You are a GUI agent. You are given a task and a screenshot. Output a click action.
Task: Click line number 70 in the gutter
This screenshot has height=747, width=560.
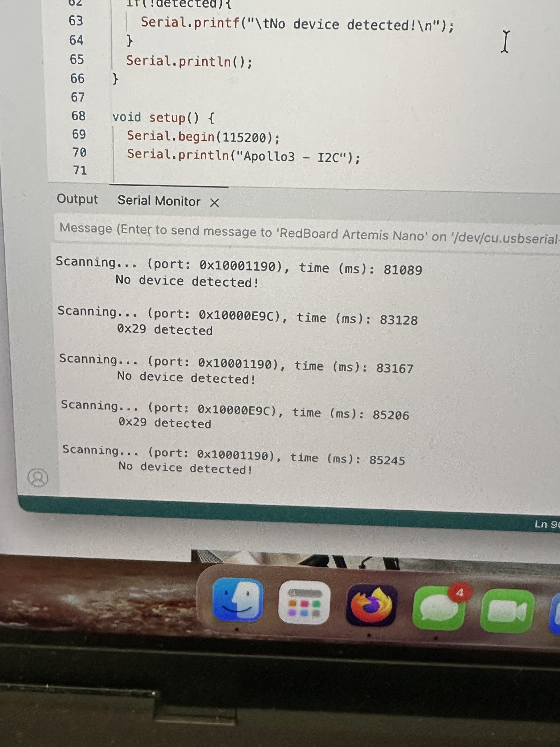[79, 153]
